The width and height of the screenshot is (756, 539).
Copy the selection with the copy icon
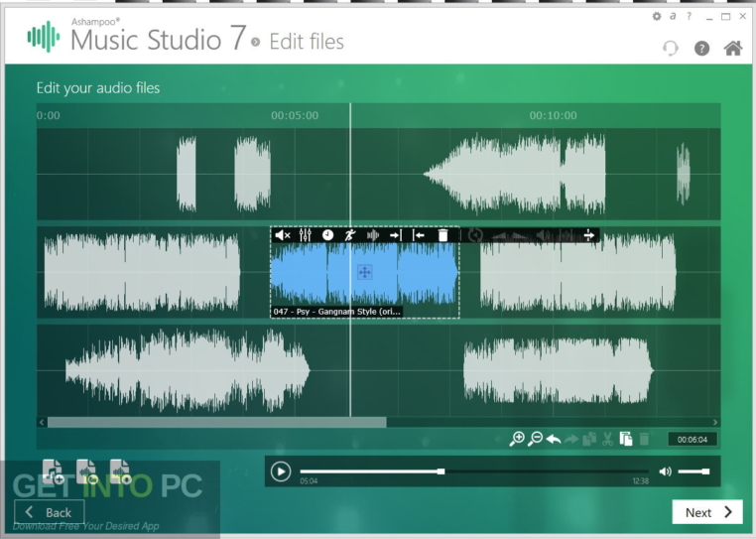(589, 439)
